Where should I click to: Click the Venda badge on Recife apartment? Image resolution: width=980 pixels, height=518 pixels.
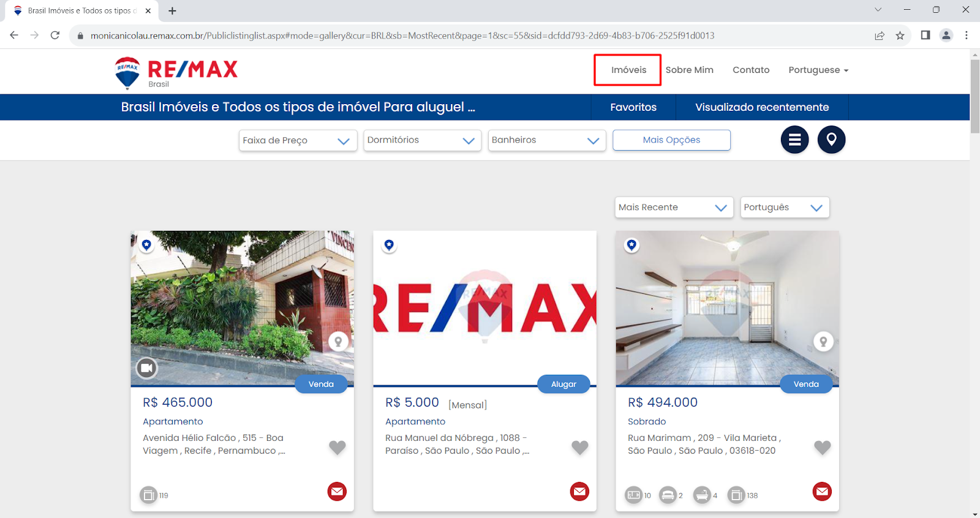321,384
